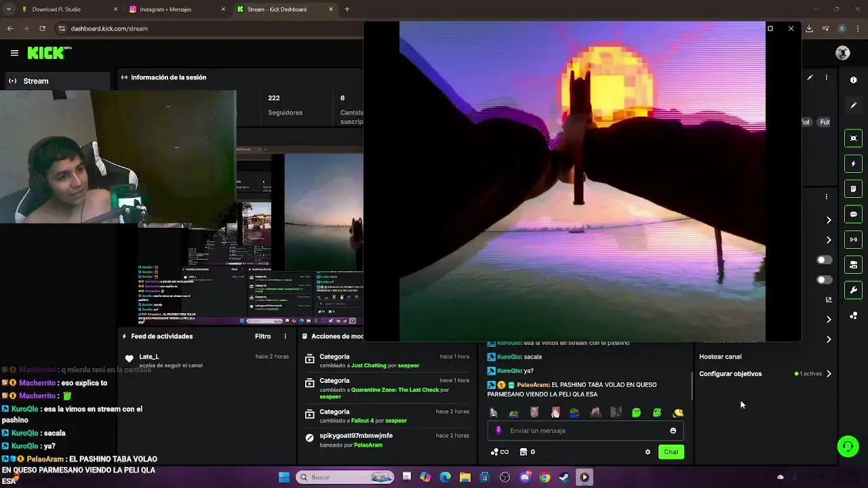Click Configurar objetivos option
Screen dimensions: 868x488
click(730, 373)
